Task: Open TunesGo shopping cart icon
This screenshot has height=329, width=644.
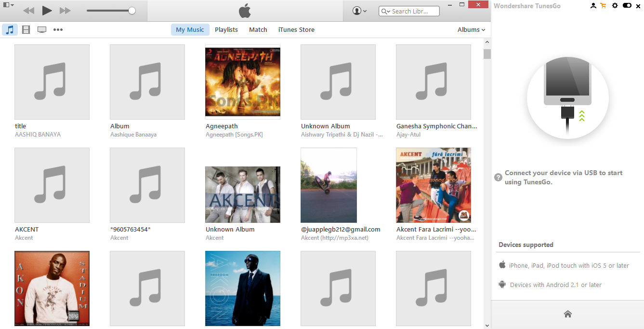Action: point(603,5)
